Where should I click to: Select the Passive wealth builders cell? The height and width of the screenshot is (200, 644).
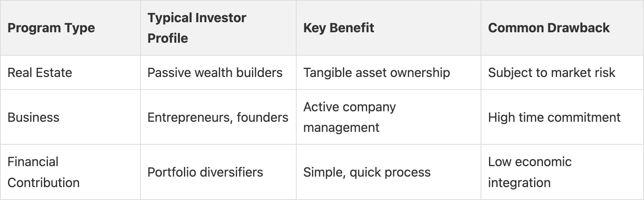[215, 73]
